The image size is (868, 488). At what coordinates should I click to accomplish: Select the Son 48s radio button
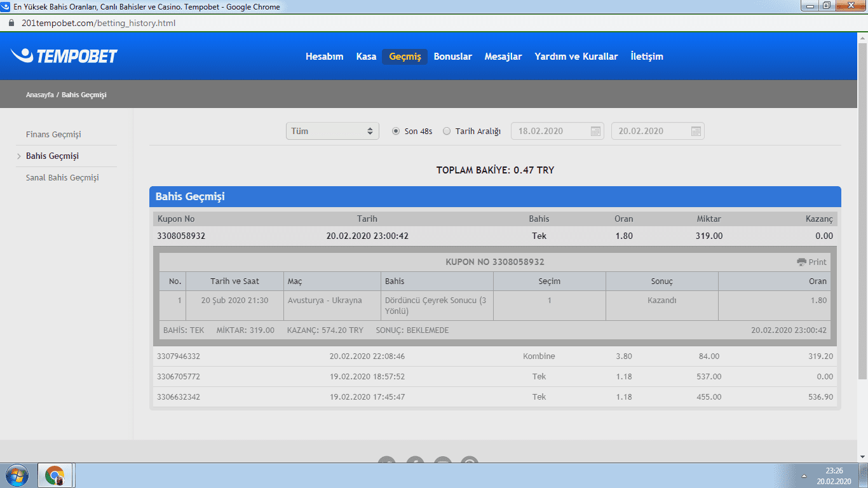[x=396, y=131]
